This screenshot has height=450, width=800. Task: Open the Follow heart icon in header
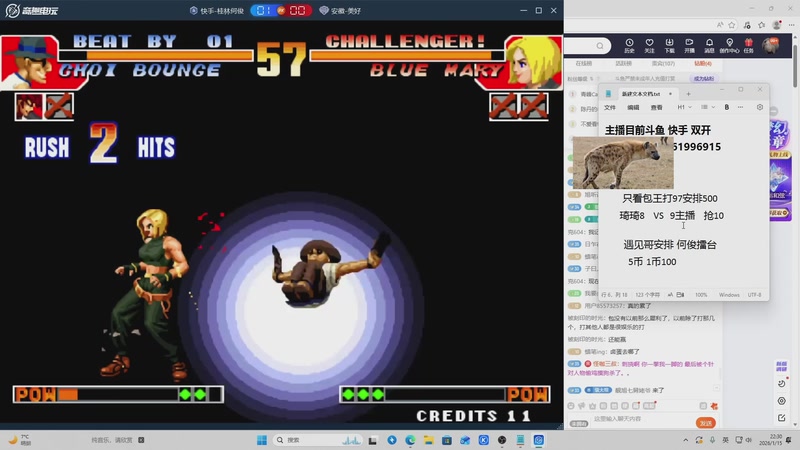pos(649,45)
